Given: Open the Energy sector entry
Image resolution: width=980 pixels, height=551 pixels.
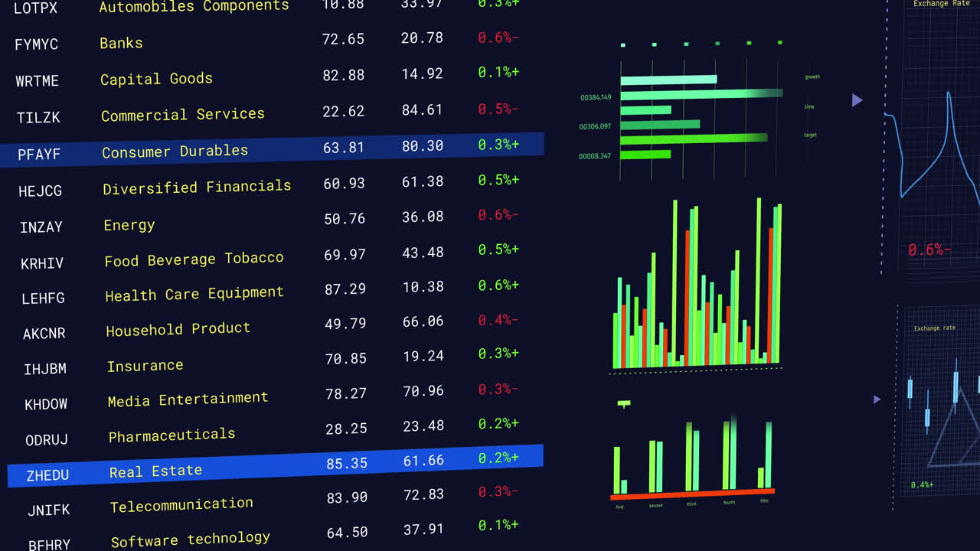Looking at the screenshot, I should [x=129, y=225].
